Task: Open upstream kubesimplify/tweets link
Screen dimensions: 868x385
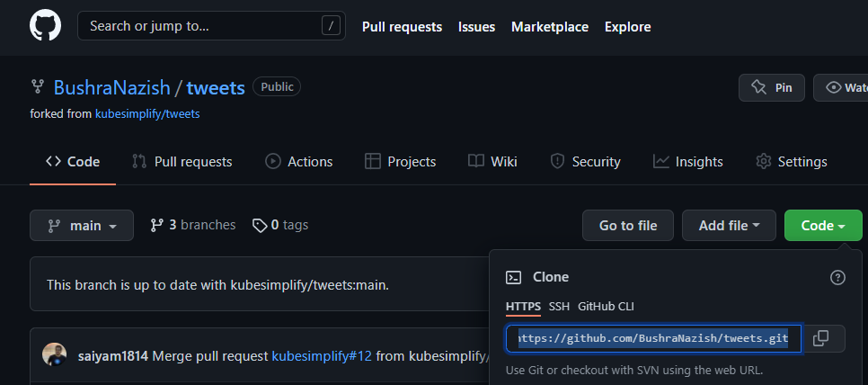Action: click(147, 114)
